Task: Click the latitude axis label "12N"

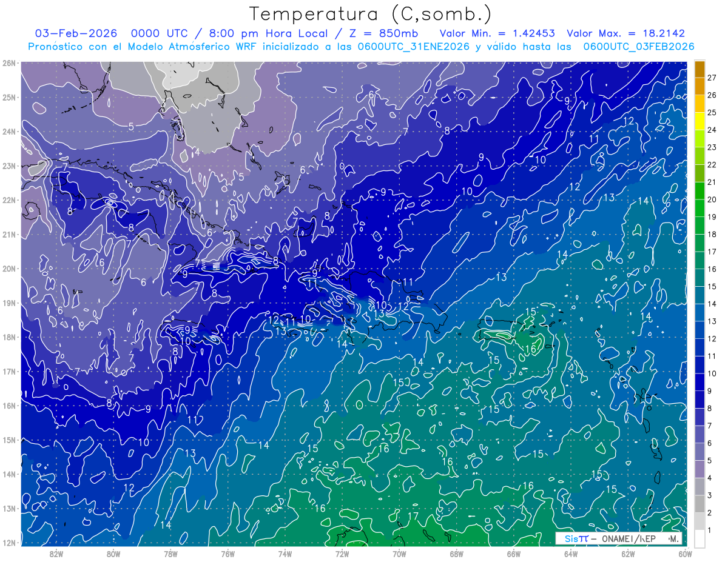Action: pyautogui.click(x=9, y=543)
